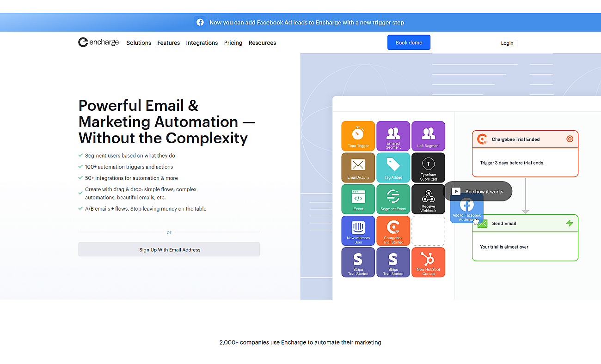Click 'Trigger 3 days before trial ends.' text
The height and width of the screenshot is (364, 601).
(x=512, y=163)
